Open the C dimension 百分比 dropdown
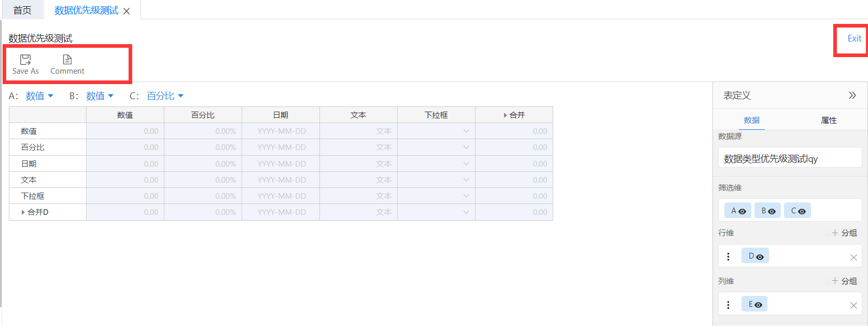 click(x=165, y=96)
